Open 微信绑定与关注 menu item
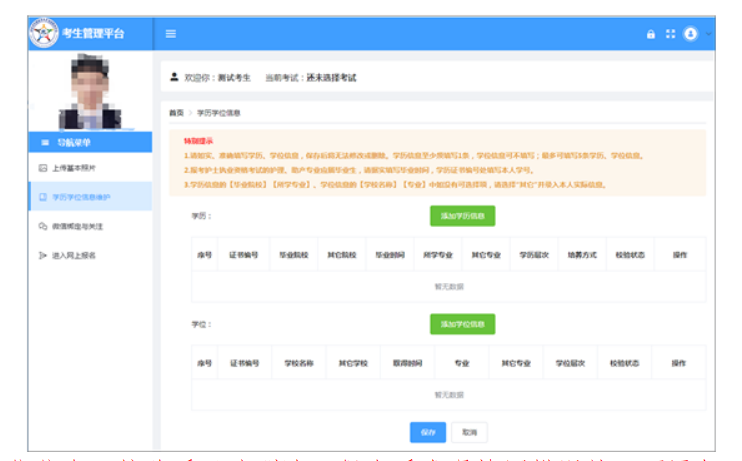This screenshot has height=461, width=742. pyautogui.click(x=78, y=227)
